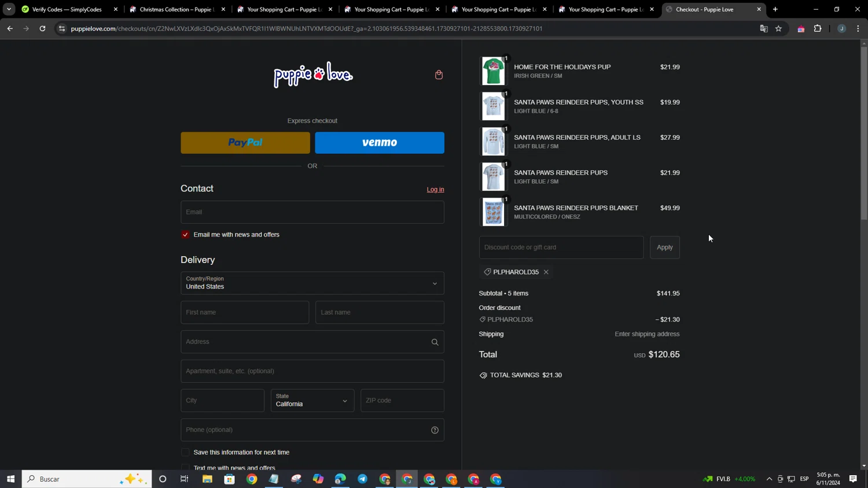The image size is (868, 488).
Task: Open the Chrome three-dot menu
Action: [858, 28]
